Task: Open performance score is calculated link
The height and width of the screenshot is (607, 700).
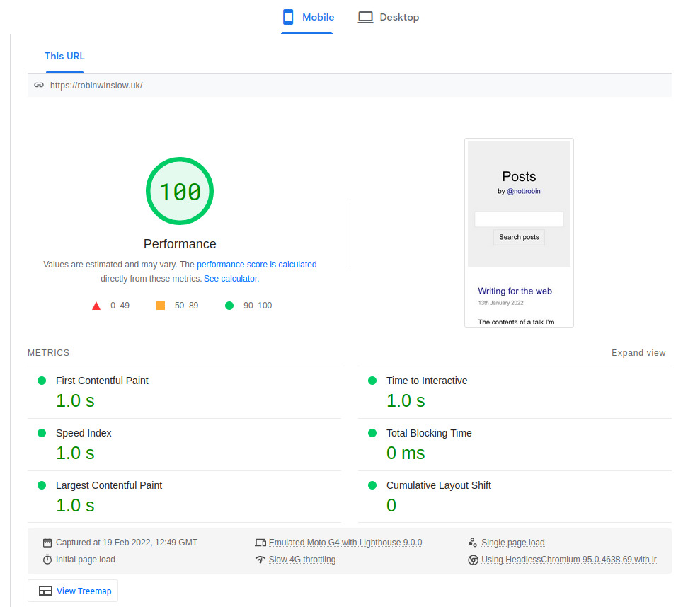Action: coord(257,264)
